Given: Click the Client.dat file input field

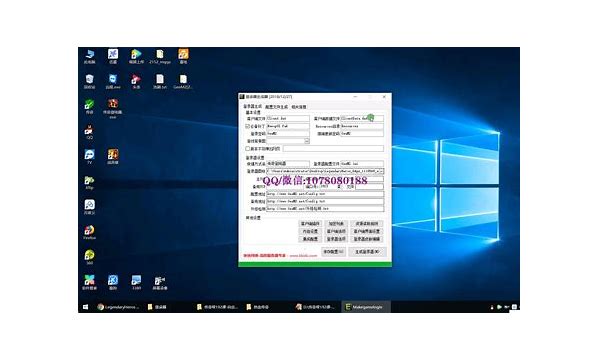Looking at the screenshot, I should pos(288,119).
